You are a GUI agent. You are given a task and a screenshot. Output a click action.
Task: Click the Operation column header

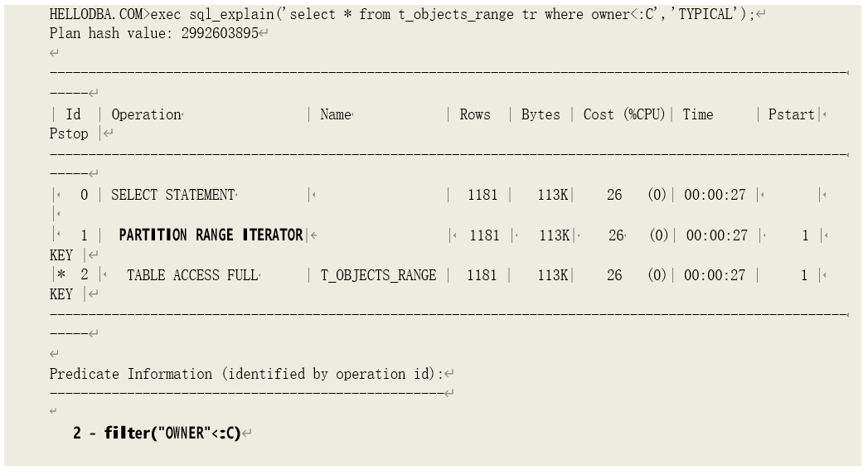pos(146,115)
